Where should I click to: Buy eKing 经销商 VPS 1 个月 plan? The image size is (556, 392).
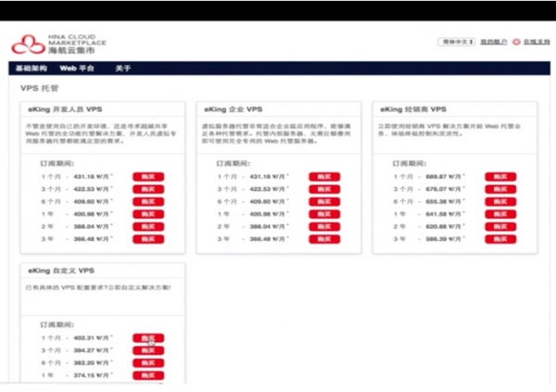click(500, 177)
